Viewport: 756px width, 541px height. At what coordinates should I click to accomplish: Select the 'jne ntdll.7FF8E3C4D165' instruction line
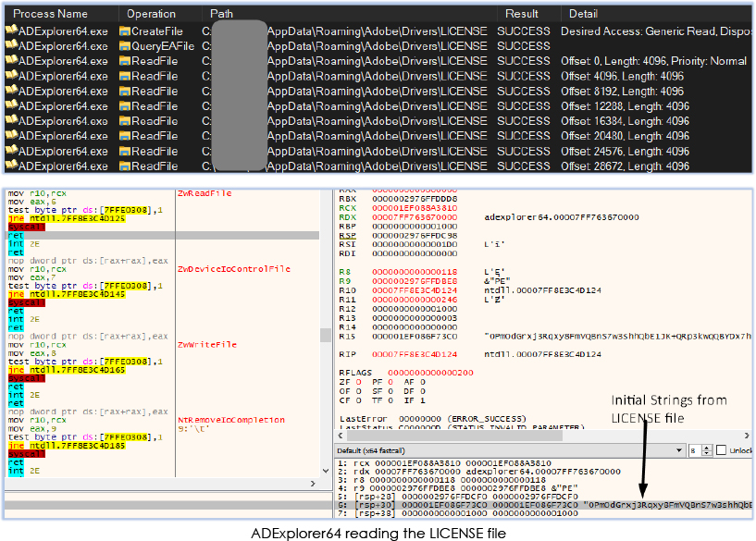(x=67, y=370)
